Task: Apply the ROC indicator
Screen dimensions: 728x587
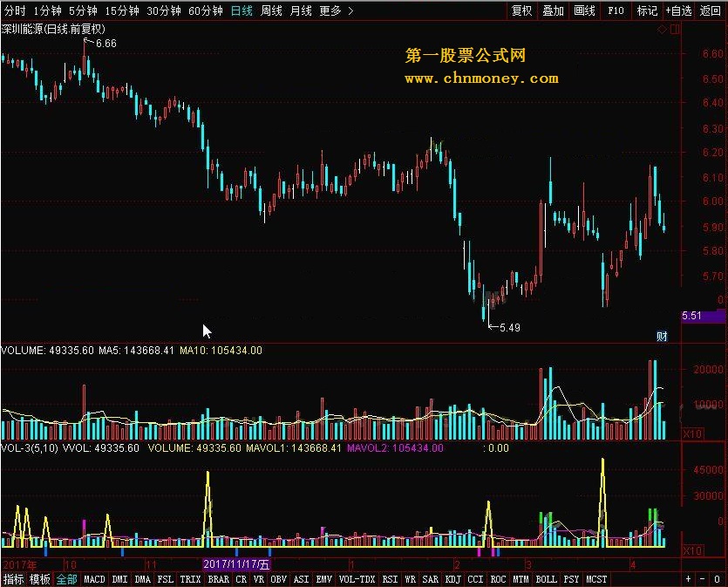Action: [498, 579]
